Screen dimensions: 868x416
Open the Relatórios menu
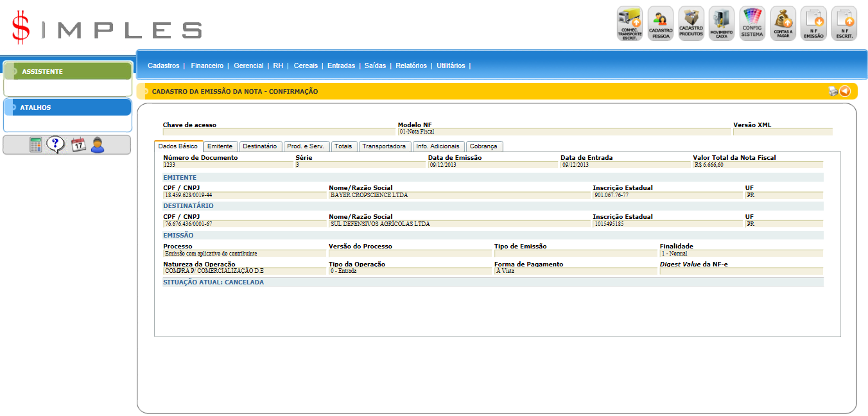click(x=411, y=65)
